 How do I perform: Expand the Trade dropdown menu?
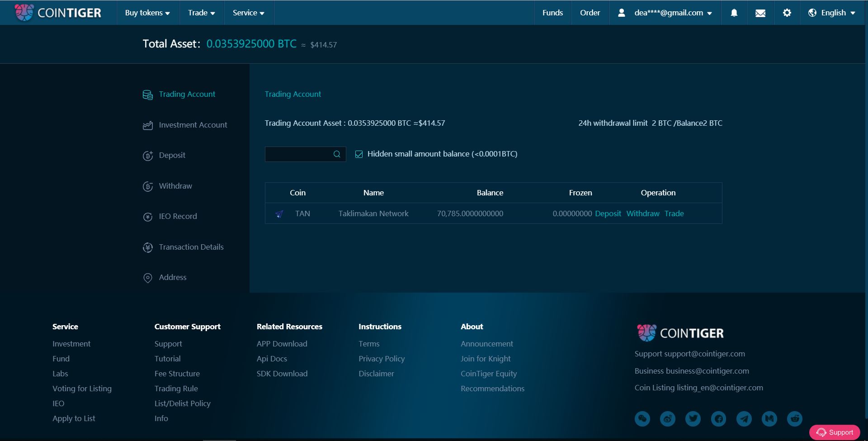pyautogui.click(x=202, y=13)
